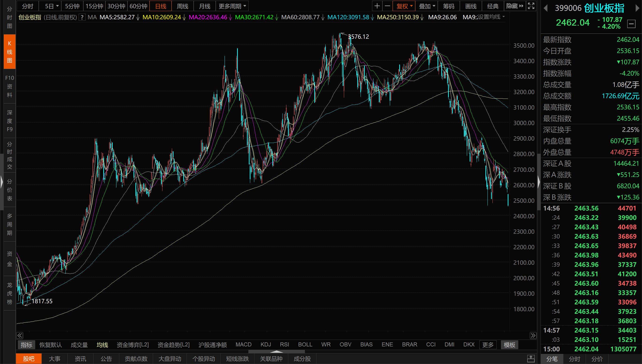
Task: Select 分笔 tab in right panel
Action: [x=552, y=359]
